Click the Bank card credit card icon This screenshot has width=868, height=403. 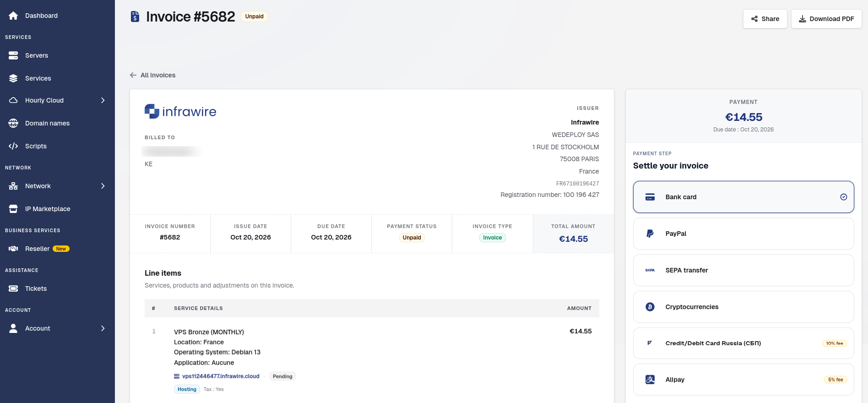(650, 197)
